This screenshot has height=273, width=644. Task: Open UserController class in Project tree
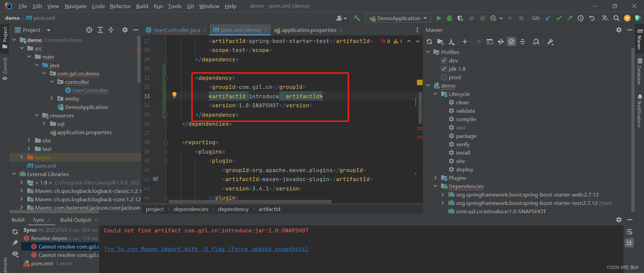tap(90, 90)
